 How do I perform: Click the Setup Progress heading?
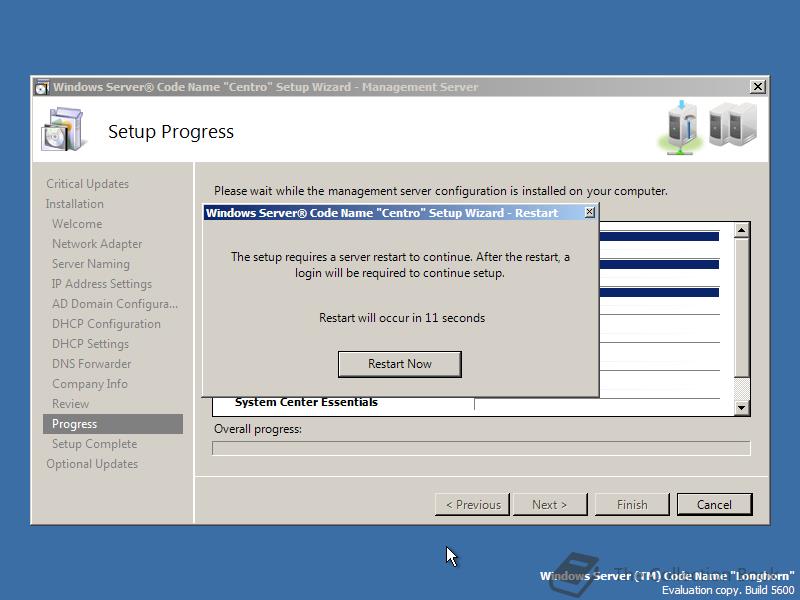[171, 132]
